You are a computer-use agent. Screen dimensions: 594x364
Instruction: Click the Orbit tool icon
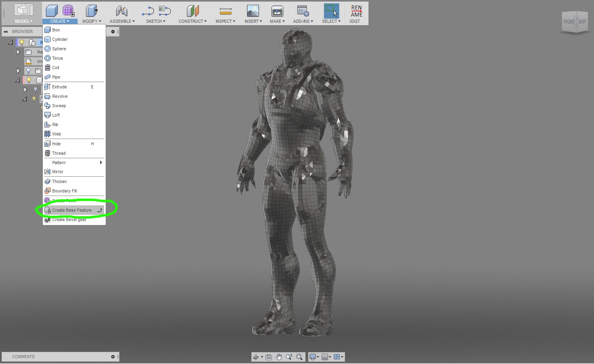coord(256,357)
